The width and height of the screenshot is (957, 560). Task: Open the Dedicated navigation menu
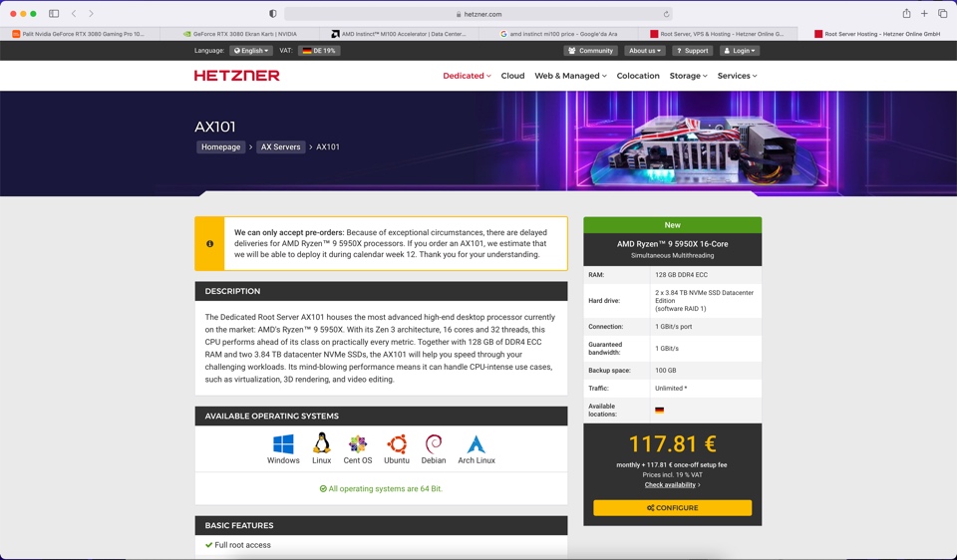pyautogui.click(x=467, y=76)
